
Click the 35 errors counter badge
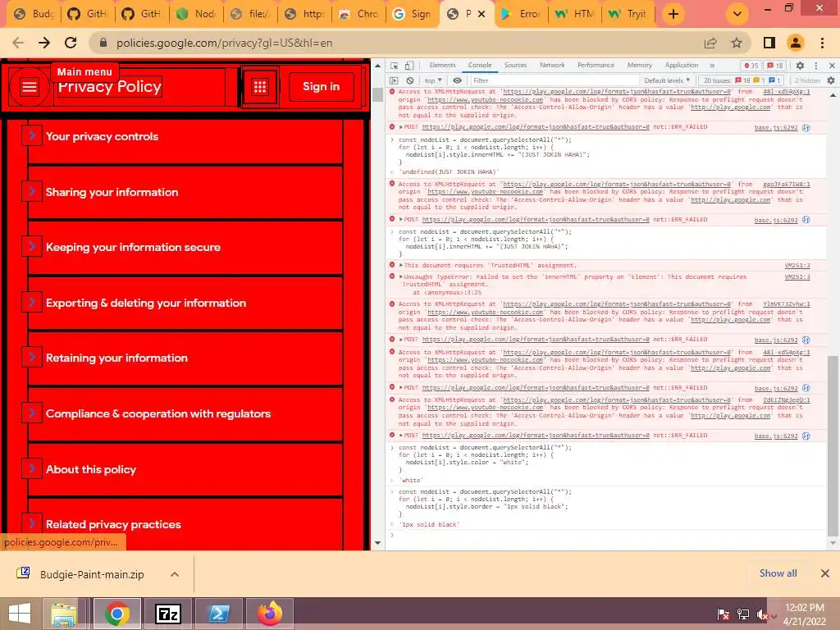(751, 66)
